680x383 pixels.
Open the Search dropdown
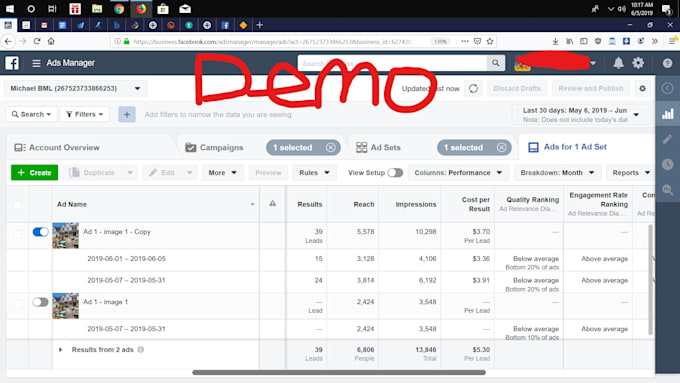pyautogui.click(x=31, y=115)
